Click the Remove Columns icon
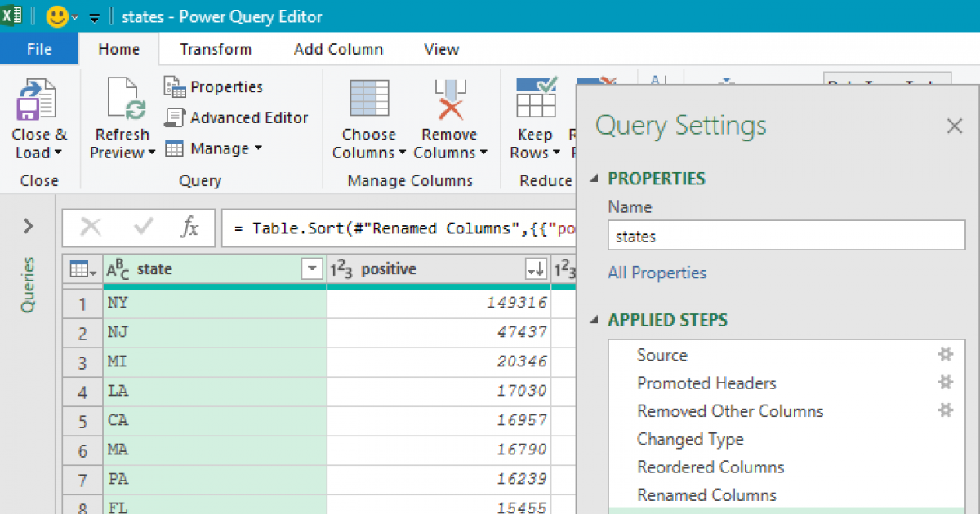Image resolution: width=980 pixels, height=514 pixels. pos(450,98)
